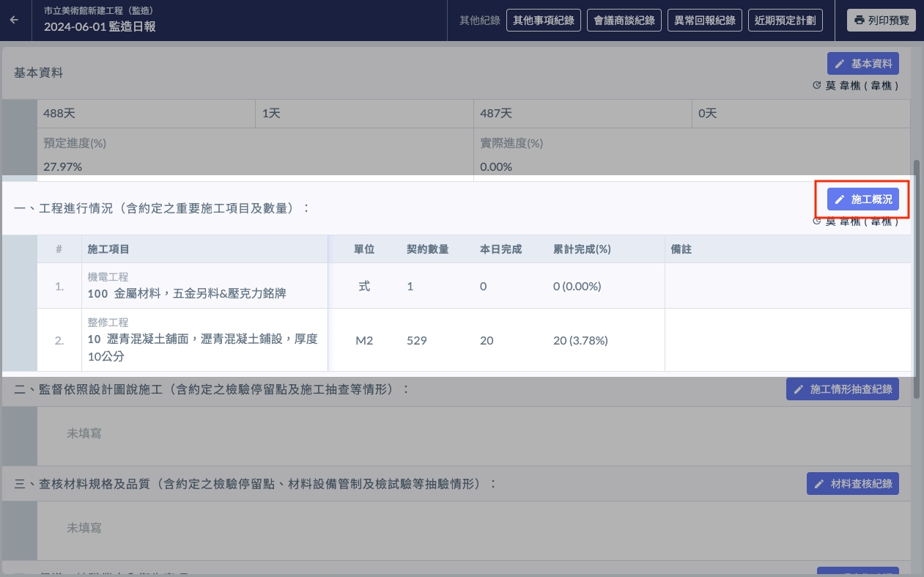Click the printer icon for 列印預覽
The height and width of the screenshot is (577, 924).
(x=859, y=21)
